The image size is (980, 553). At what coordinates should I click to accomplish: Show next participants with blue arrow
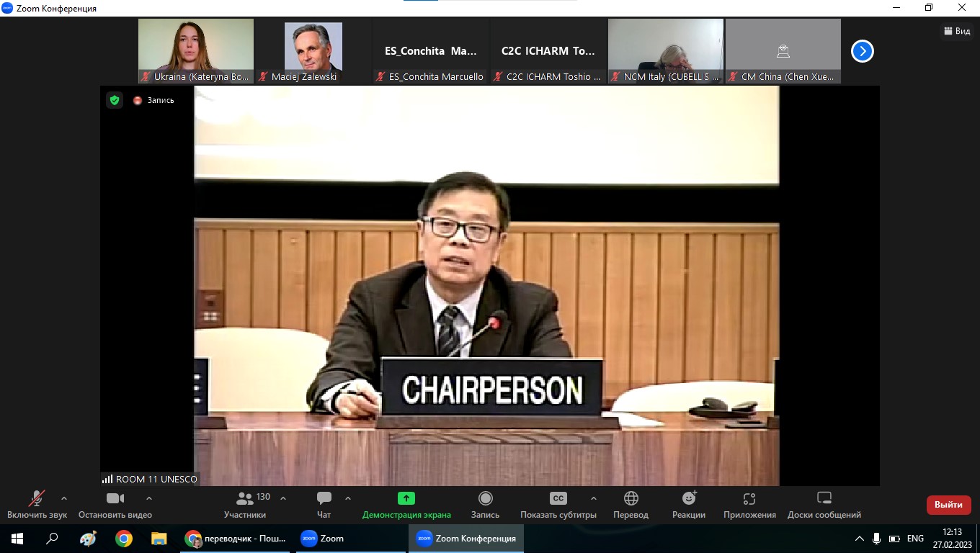pos(863,51)
